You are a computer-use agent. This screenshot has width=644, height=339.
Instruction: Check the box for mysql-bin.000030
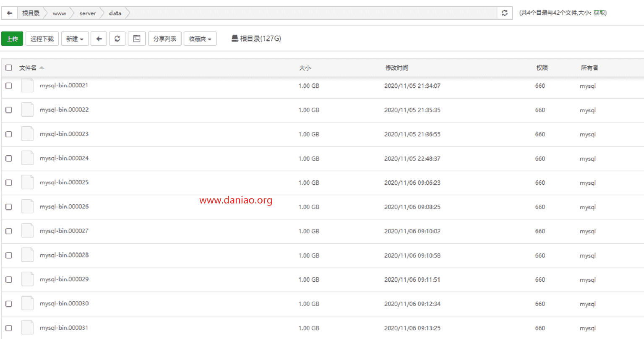9,304
